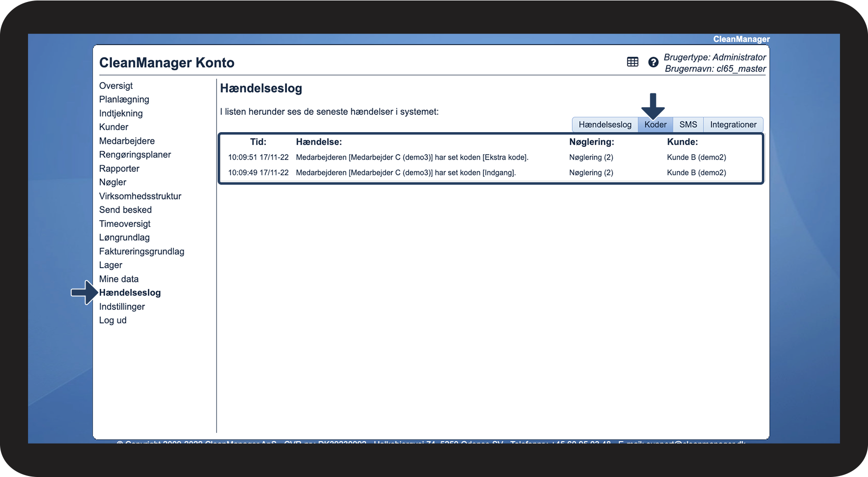
Task: Go to Planlægning in the sidebar
Action: tap(124, 100)
